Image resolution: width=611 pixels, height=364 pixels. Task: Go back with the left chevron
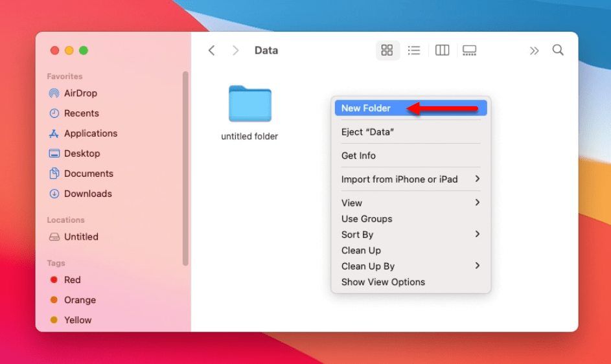[x=212, y=51]
